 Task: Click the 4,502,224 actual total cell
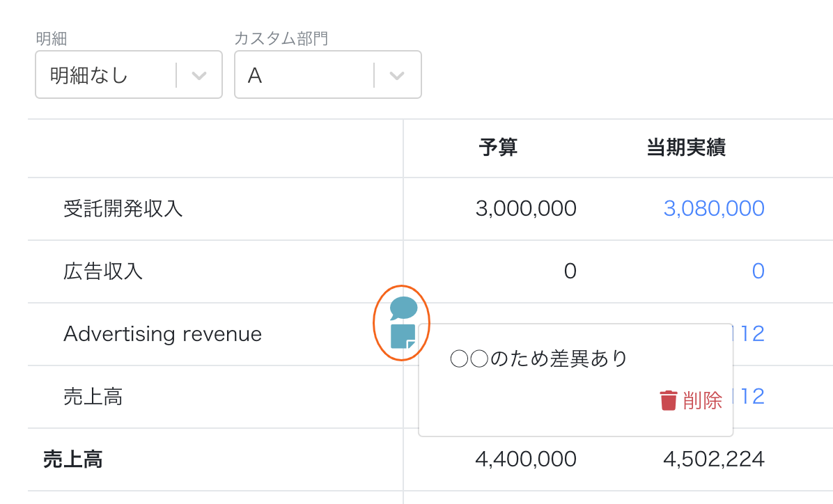714,459
